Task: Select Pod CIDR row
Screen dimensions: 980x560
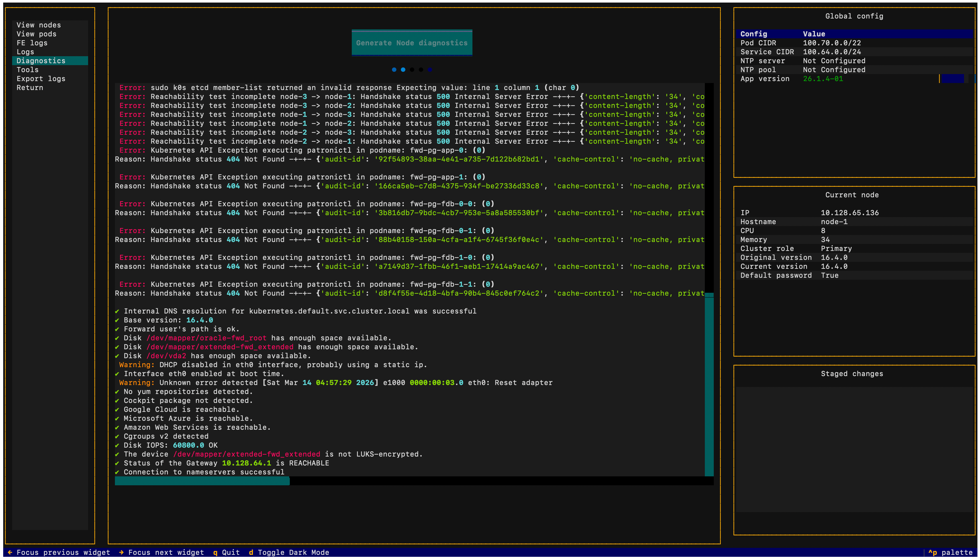Action: [x=854, y=43]
